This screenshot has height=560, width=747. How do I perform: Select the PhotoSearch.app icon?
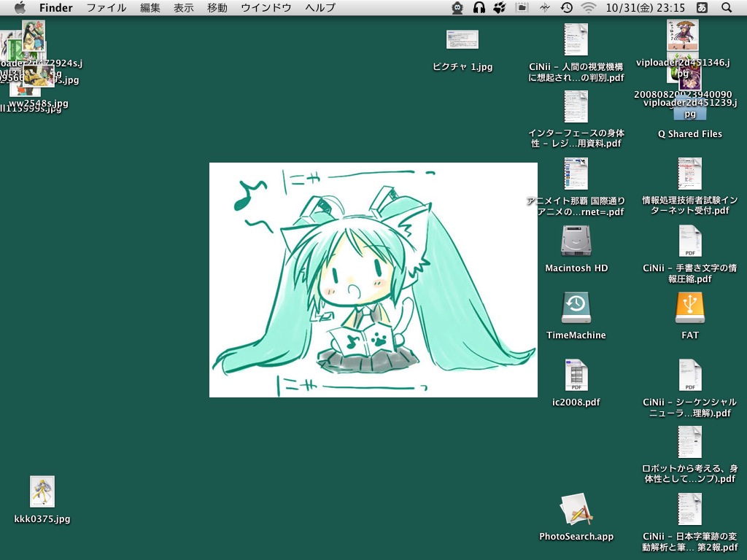point(576,510)
